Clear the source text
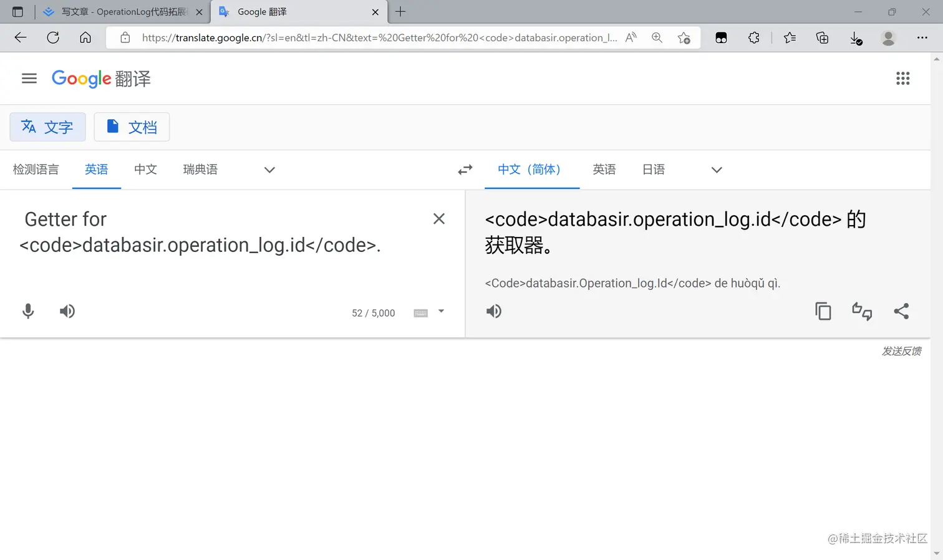Screen dimensions: 943x560 (x=439, y=219)
